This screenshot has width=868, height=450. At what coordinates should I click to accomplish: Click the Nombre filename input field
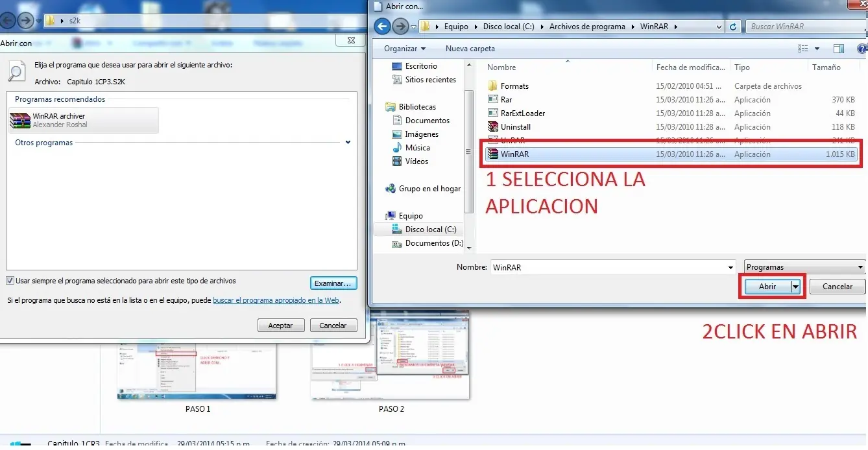coord(609,267)
